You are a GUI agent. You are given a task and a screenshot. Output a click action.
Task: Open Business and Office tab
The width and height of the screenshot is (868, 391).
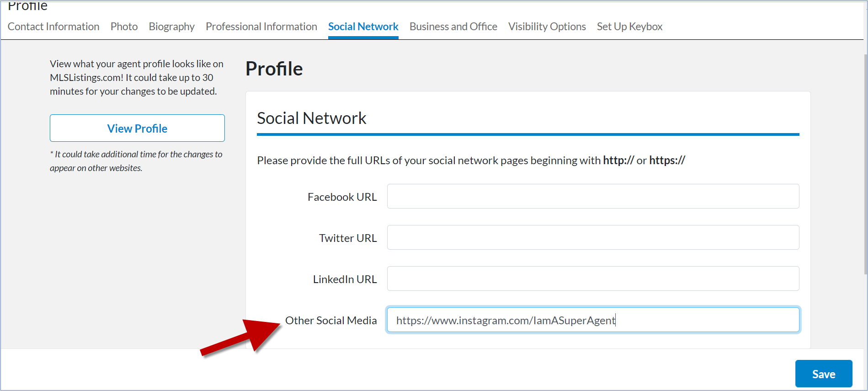[x=453, y=27]
